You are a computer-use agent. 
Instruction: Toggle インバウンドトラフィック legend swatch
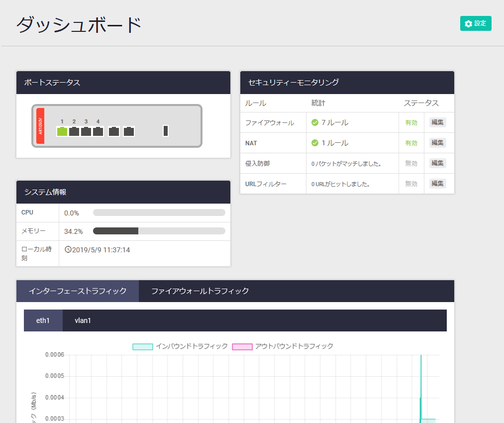pos(143,346)
